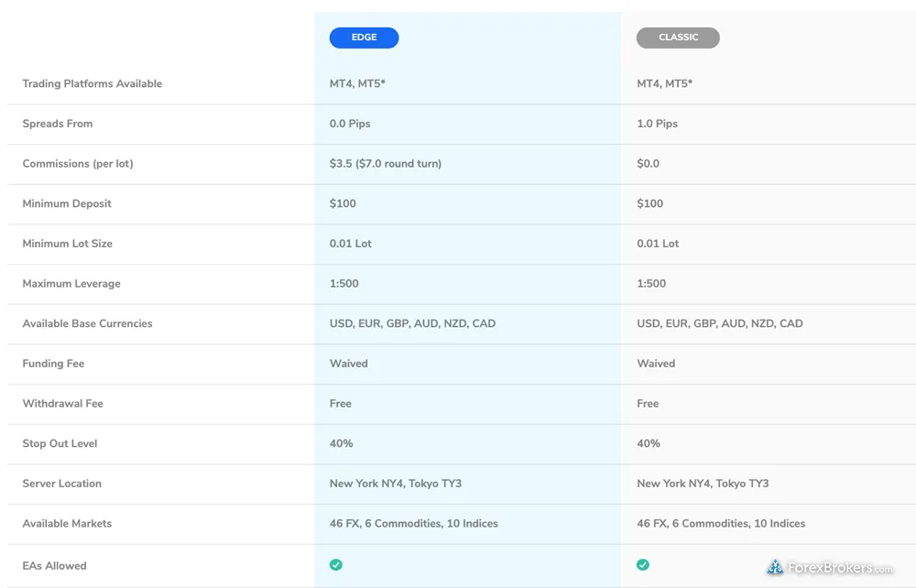Viewport: 916px width, 588px height.
Task: Select the Funding Fee row label
Action: click(x=53, y=364)
